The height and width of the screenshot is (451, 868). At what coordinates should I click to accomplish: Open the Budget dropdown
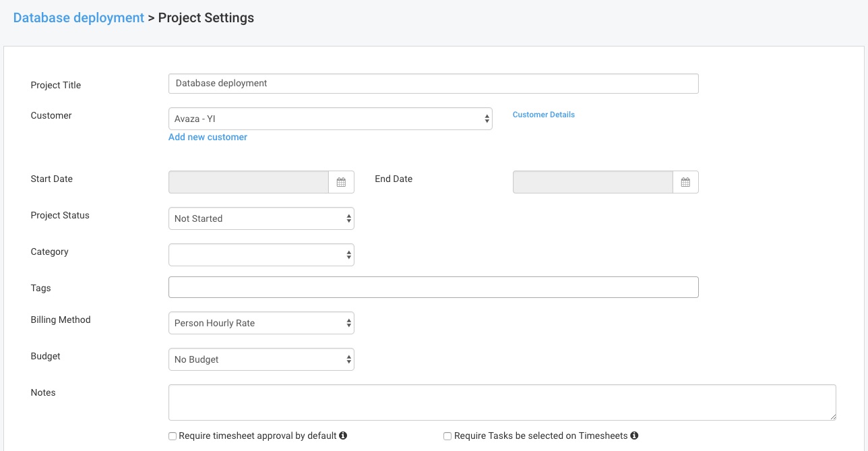pos(261,359)
